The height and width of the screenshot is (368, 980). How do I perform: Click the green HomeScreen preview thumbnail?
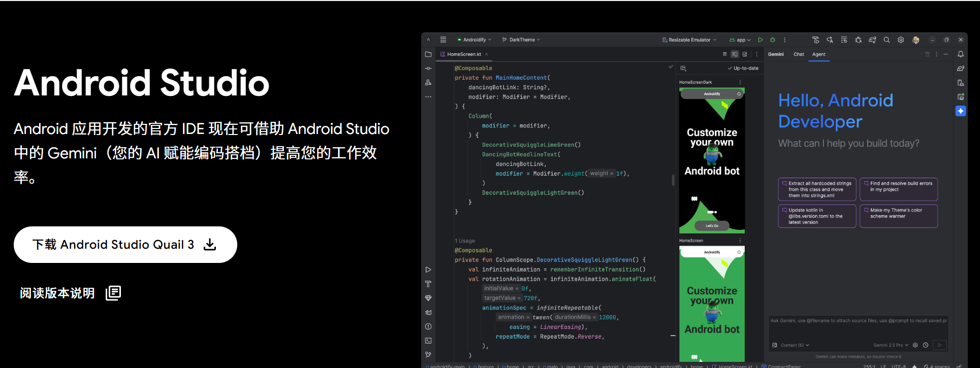tap(712, 304)
